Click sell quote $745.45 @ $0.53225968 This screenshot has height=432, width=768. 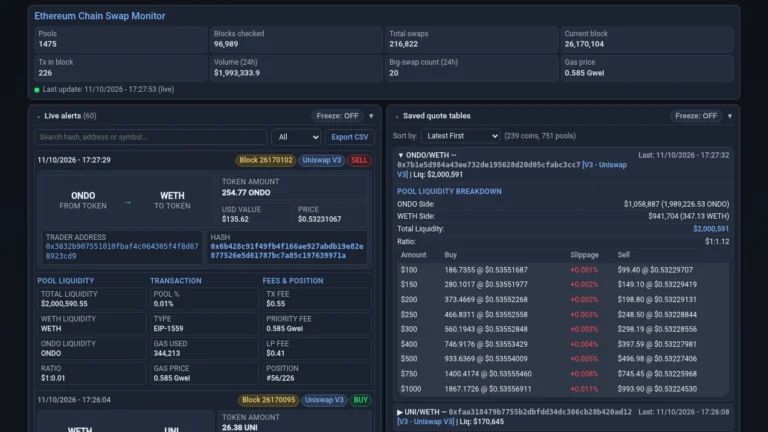click(x=657, y=374)
